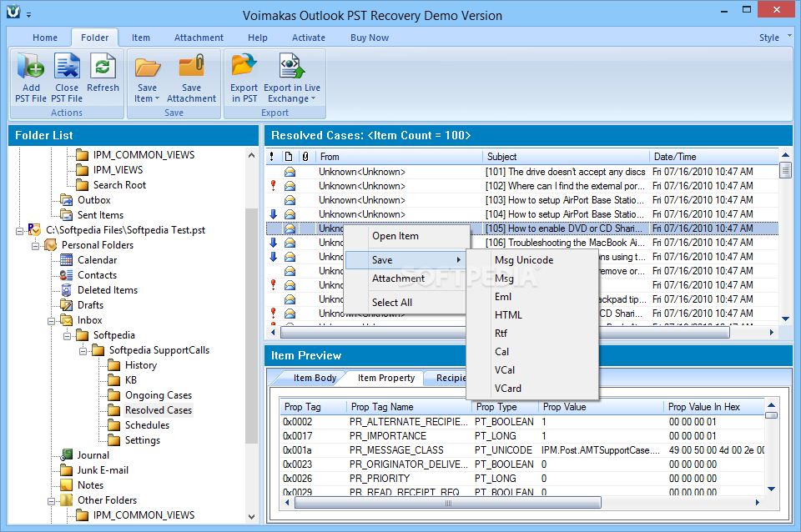Save the item as VCard
The image size is (801, 532).
(508, 389)
